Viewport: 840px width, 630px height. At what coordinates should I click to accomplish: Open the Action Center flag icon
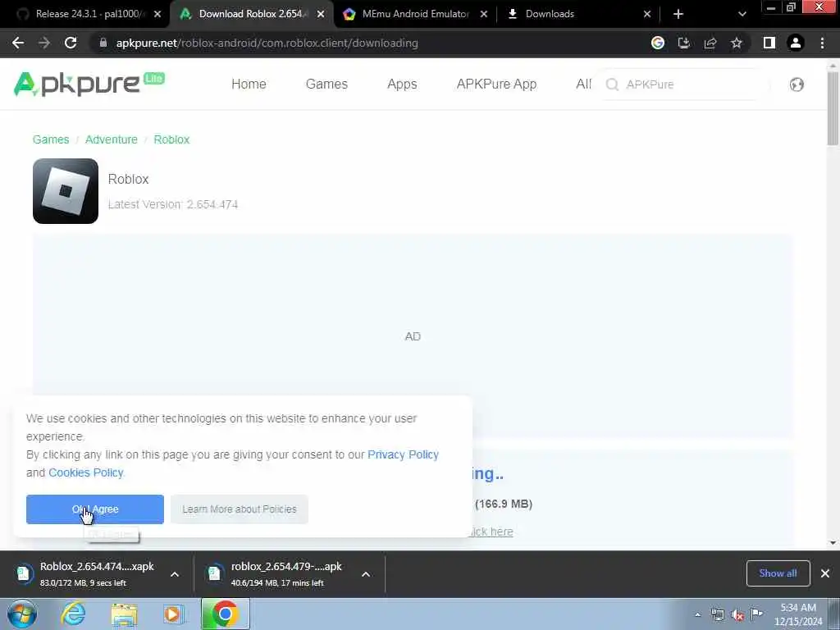(x=756, y=614)
